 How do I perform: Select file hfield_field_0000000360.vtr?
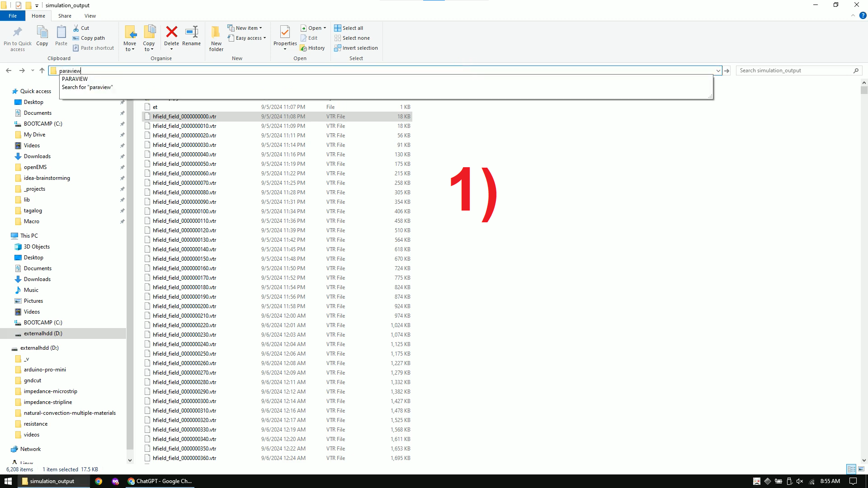277,458
